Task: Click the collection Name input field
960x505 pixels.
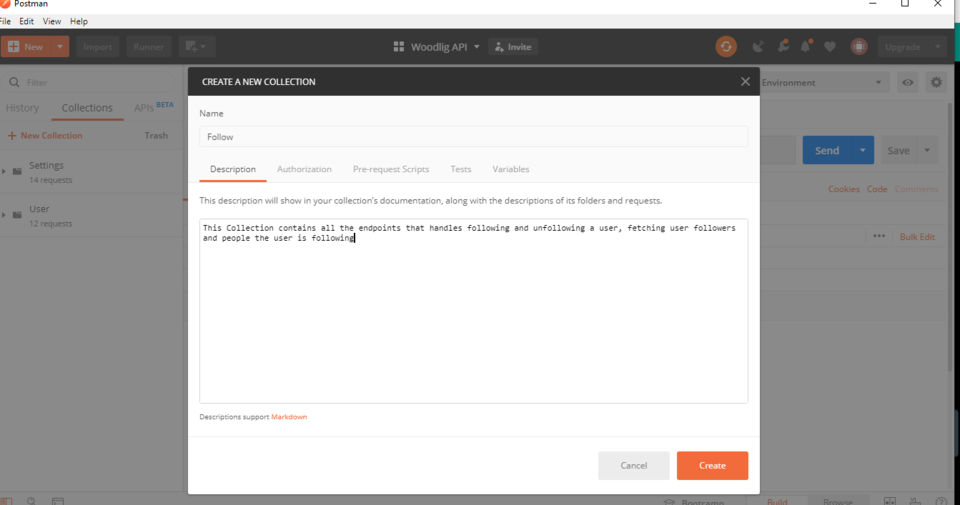Action: (x=473, y=137)
